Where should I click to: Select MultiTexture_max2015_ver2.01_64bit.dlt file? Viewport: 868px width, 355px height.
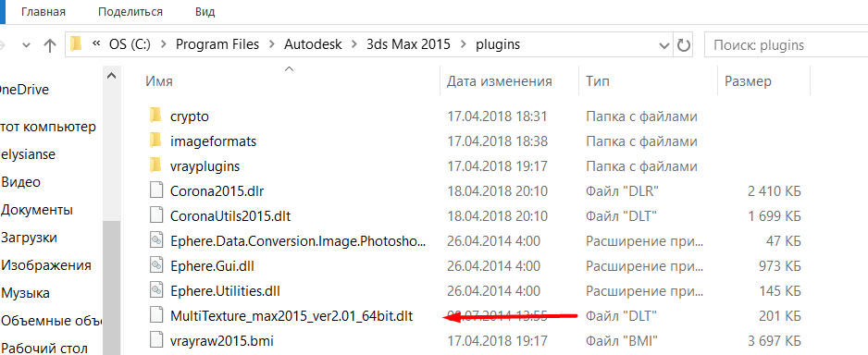click(291, 316)
